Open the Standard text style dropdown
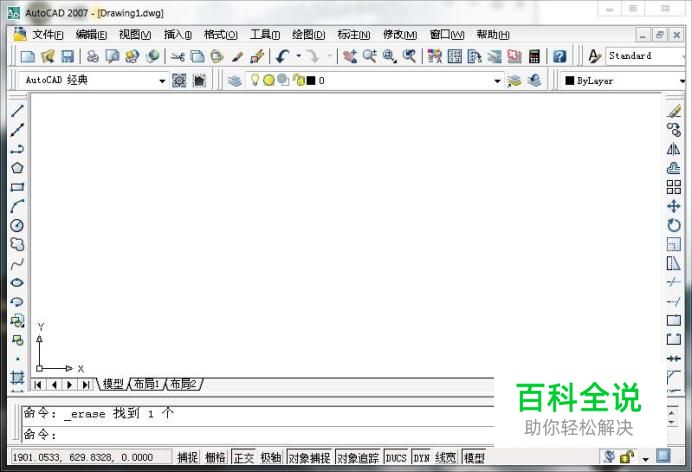 [x=684, y=56]
